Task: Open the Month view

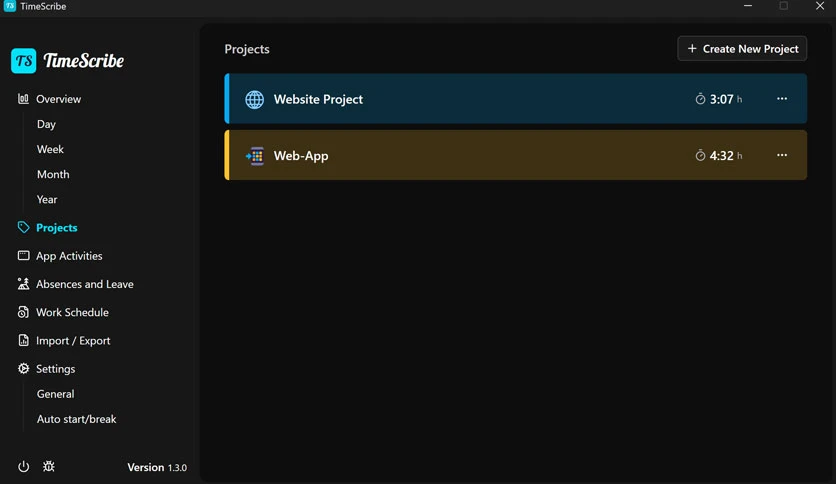Action: click(53, 174)
